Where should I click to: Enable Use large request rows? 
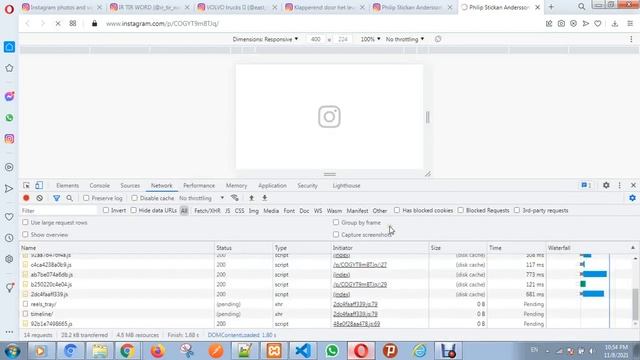click(25, 222)
